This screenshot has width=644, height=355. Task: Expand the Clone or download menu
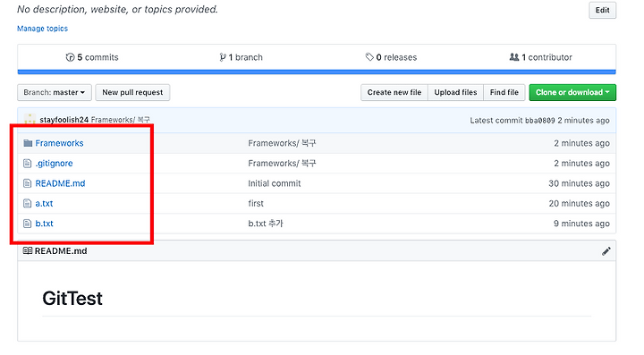click(572, 92)
